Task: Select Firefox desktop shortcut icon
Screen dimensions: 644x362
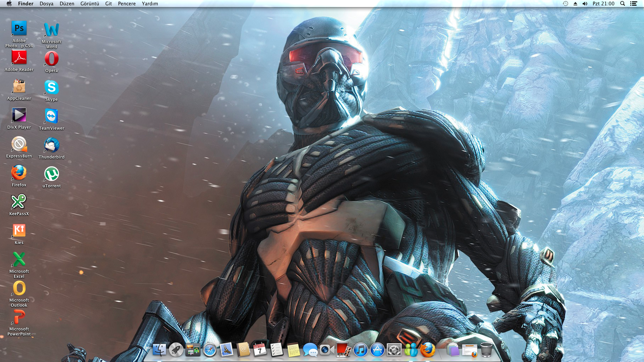Action: [x=19, y=173]
